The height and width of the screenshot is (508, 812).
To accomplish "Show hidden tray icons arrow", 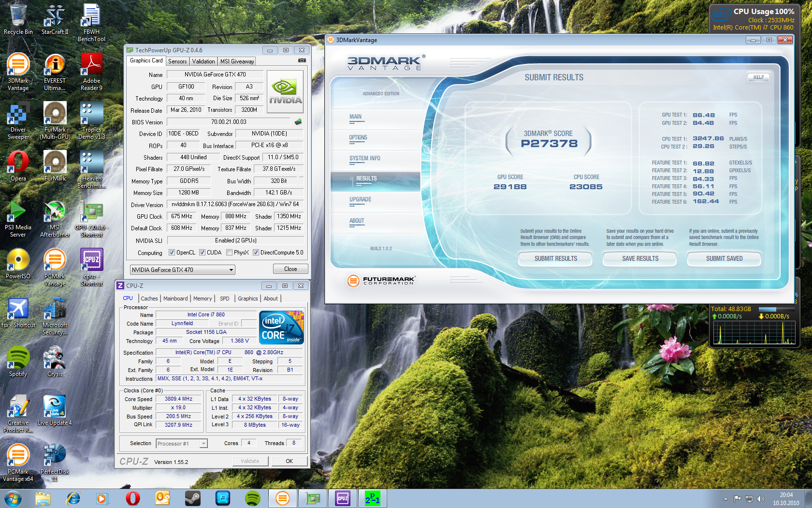I will tap(725, 499).
